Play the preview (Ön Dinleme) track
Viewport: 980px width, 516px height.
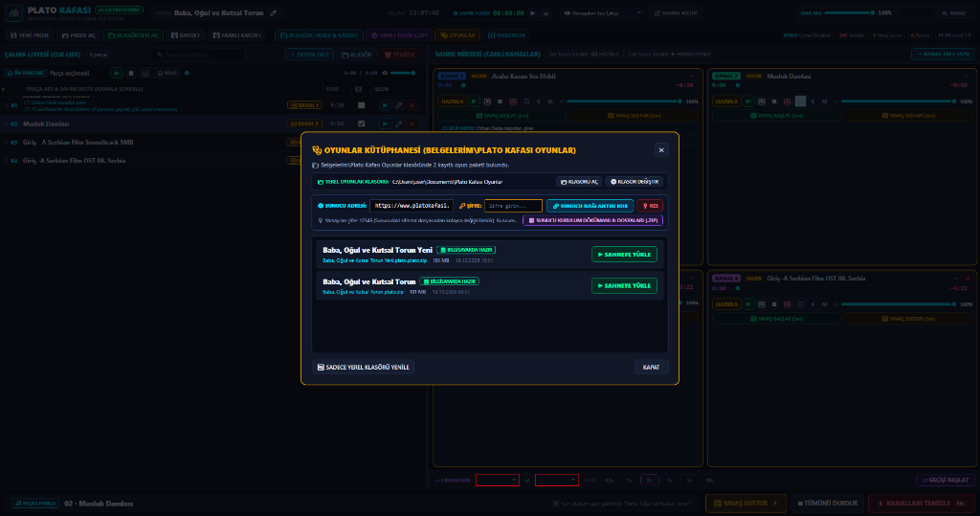[116, 73]
